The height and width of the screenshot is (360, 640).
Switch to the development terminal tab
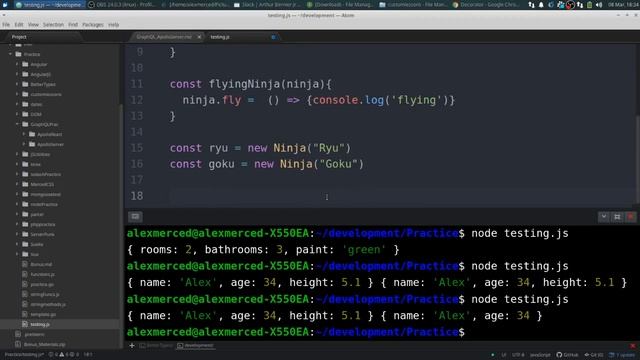[x=196, y=346]
